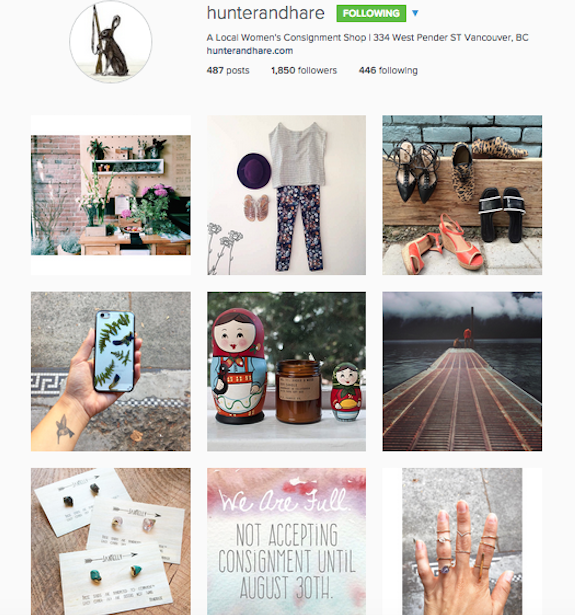This screenshot has width=575, height=615.
Task: Click the purple hat in outfit photo
Action: click(254, 170)
